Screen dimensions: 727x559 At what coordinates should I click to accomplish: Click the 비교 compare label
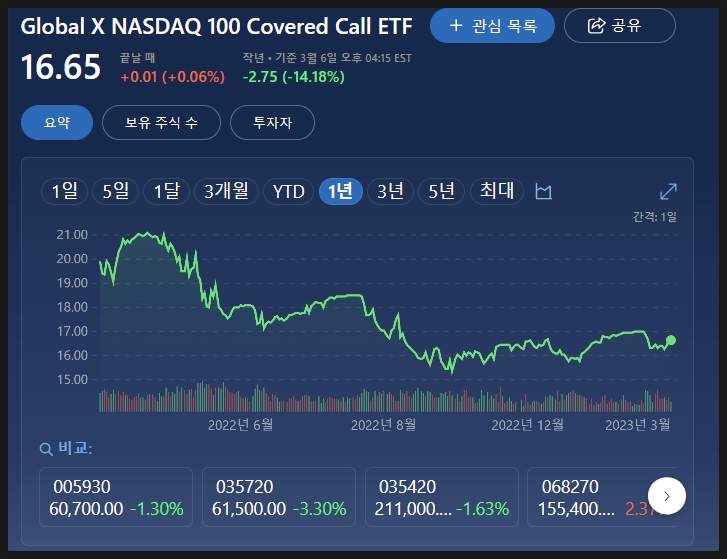coord(75,448)
